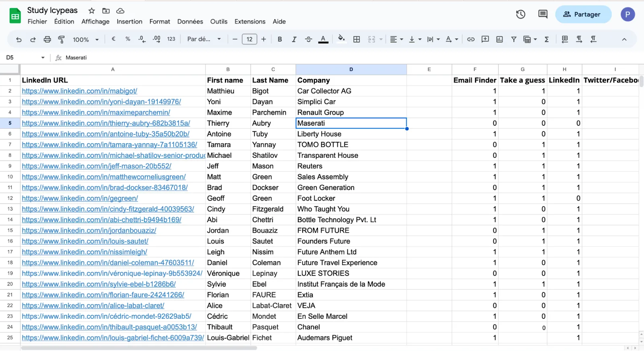
Task: Check the cloud save status
Action: point(120,10)
